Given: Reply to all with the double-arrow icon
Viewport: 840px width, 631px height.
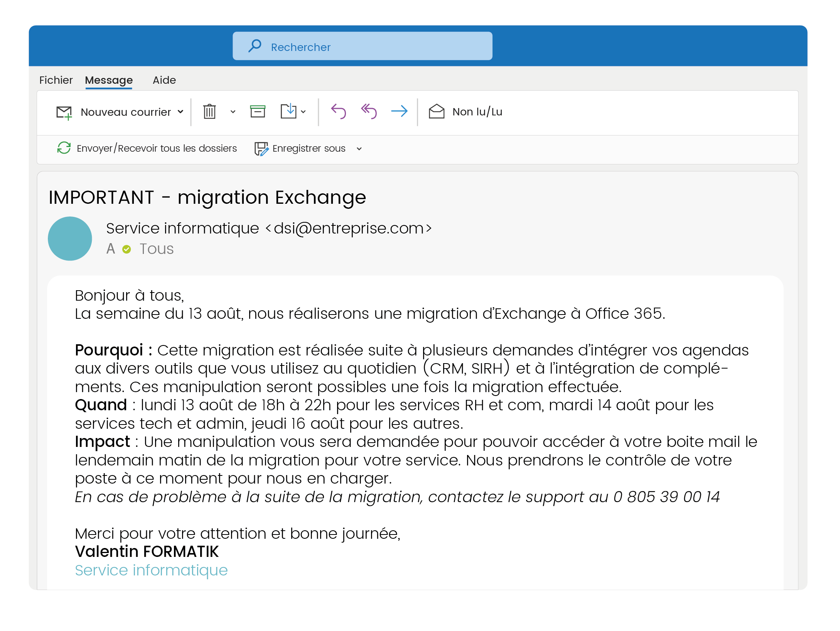Looking at the screenshot, I should pyautogui.click(x=369, y=112).
